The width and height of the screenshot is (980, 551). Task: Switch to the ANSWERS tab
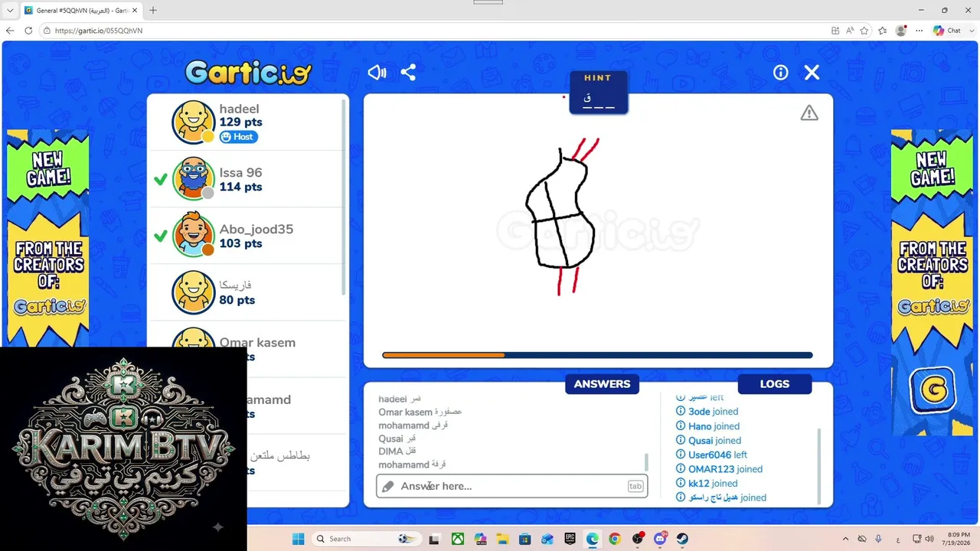coord(602,384)
